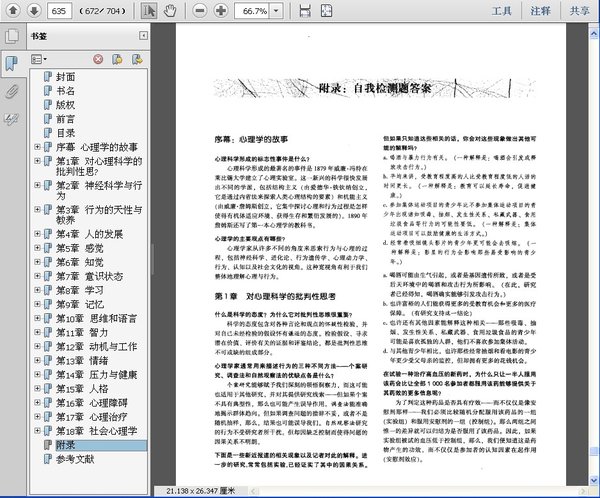Image resolution: width=600 pixels, height=498 pixels.
Task: Toggle the bookmarks panel icon
Action: (12, 63)
